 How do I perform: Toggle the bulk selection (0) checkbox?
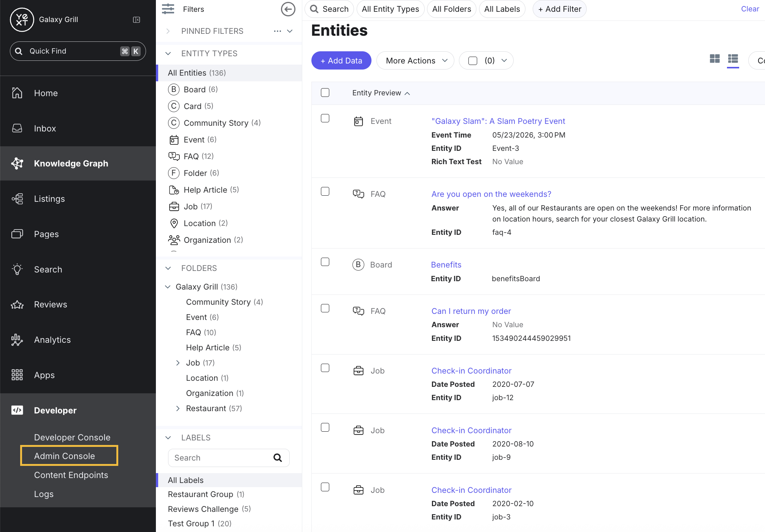click(473, 61)
